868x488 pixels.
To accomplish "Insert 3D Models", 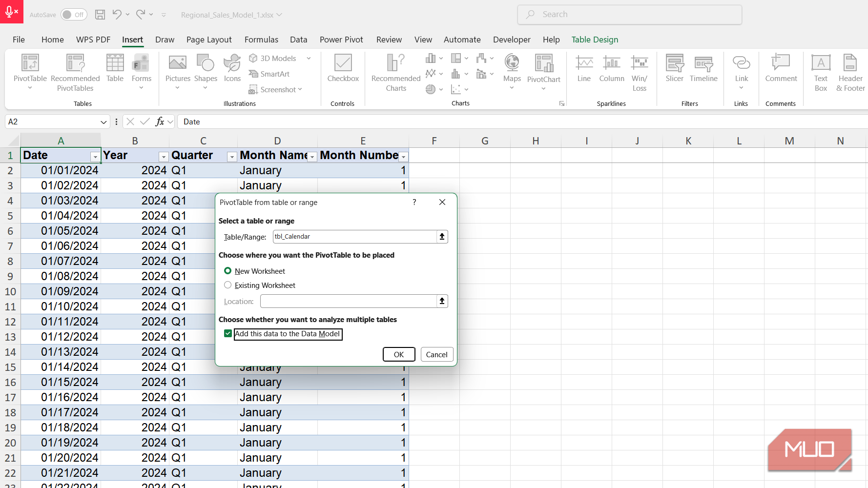I will 273,58.
